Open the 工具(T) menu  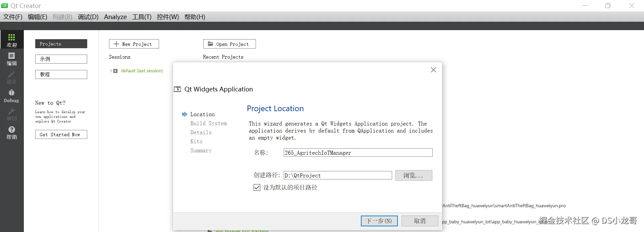pyautogui.click(x=142, y=17)
